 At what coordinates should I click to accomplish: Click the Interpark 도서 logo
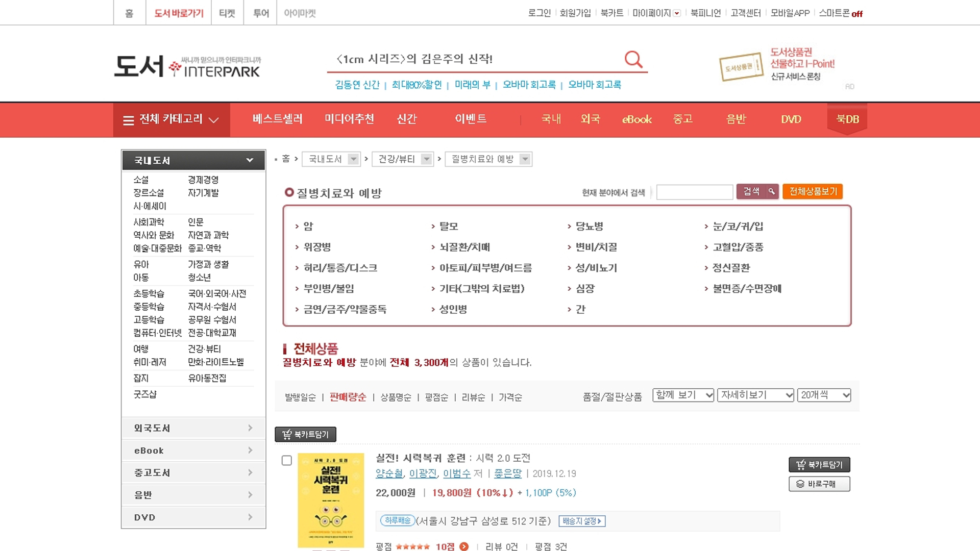187,67
